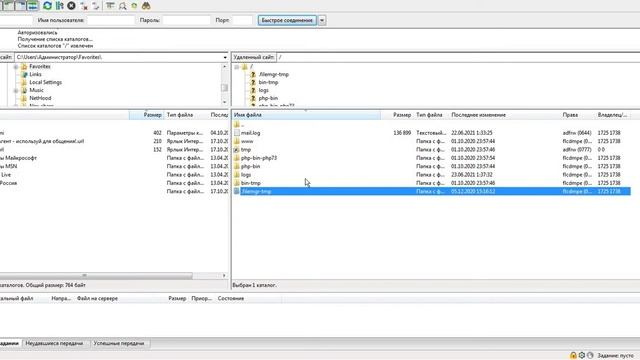Select Favorites folder in local tree
Viewport: 640px width, 360px height.
click(40, 67)
